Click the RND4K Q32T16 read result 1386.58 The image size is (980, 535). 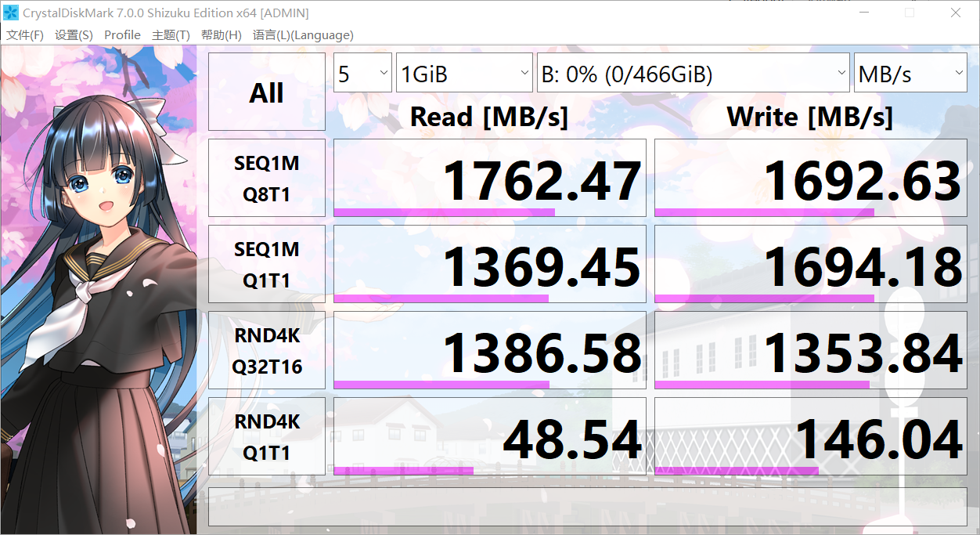(x=490, y=350)
